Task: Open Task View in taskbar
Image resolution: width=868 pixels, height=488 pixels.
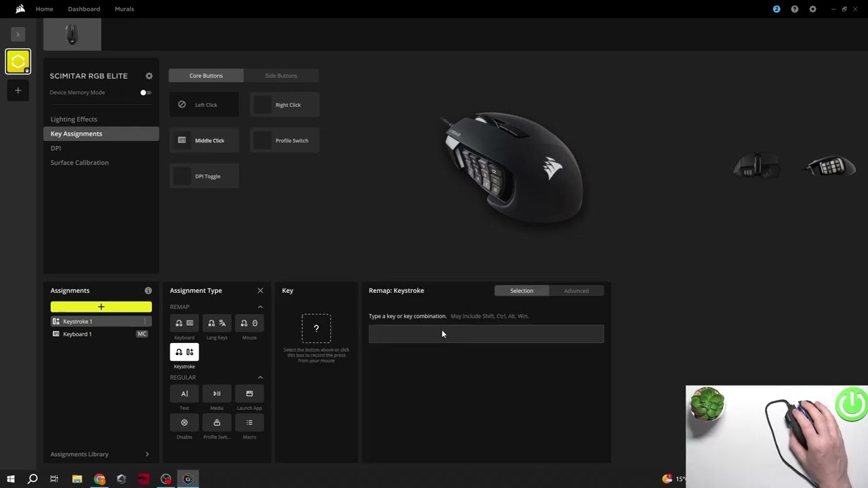Action: tap(54, 479)
